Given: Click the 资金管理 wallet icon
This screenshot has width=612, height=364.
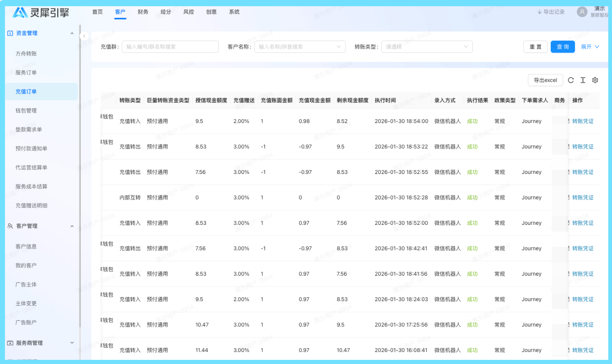Looking at the screenshot, I should (10, 33).
